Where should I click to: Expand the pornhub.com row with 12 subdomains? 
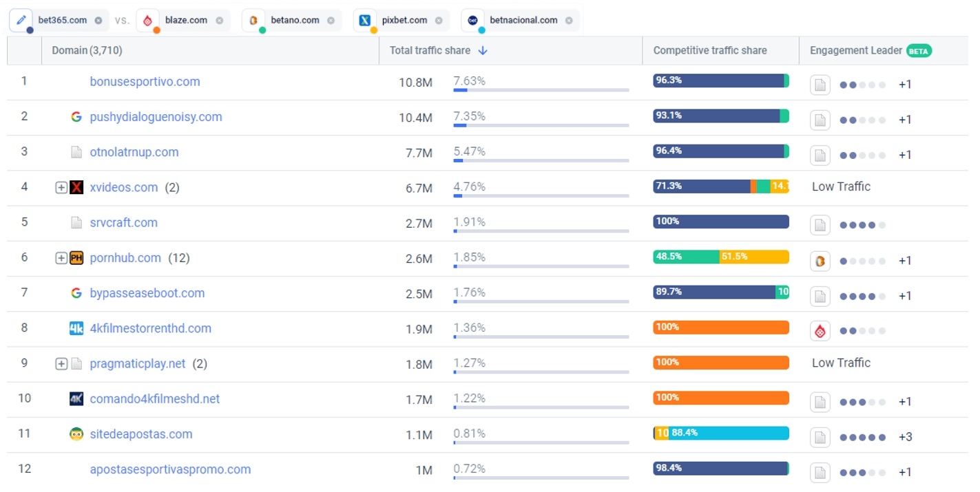point(61,258)
